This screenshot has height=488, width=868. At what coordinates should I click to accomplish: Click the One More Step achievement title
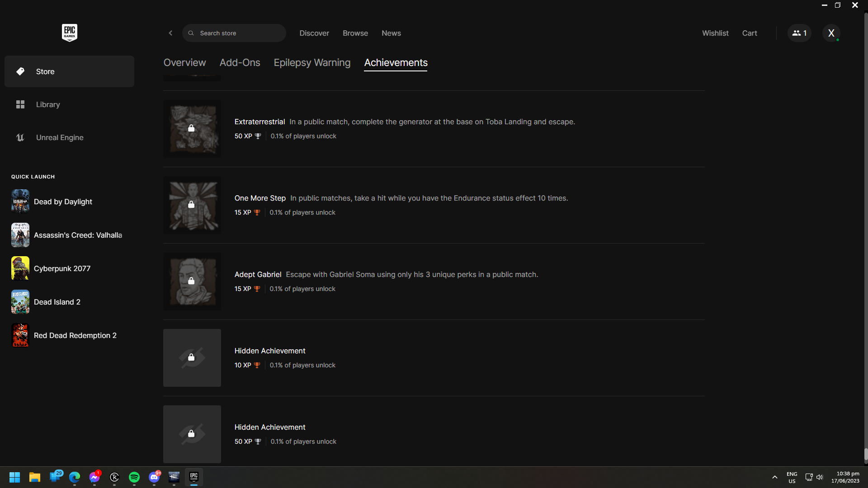(x=260, y=198)
